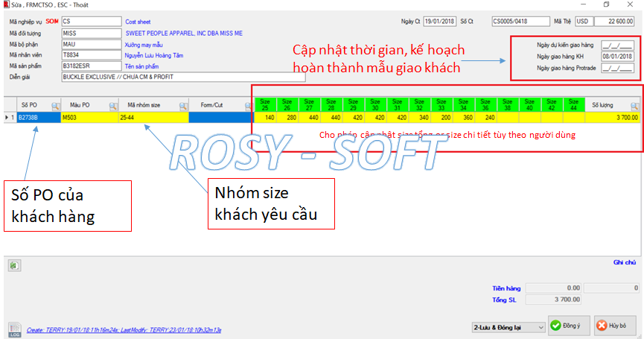Screen dimensions: 644x339
Task: Open the LOG icon at bottom left
Action: click(14, 329)
